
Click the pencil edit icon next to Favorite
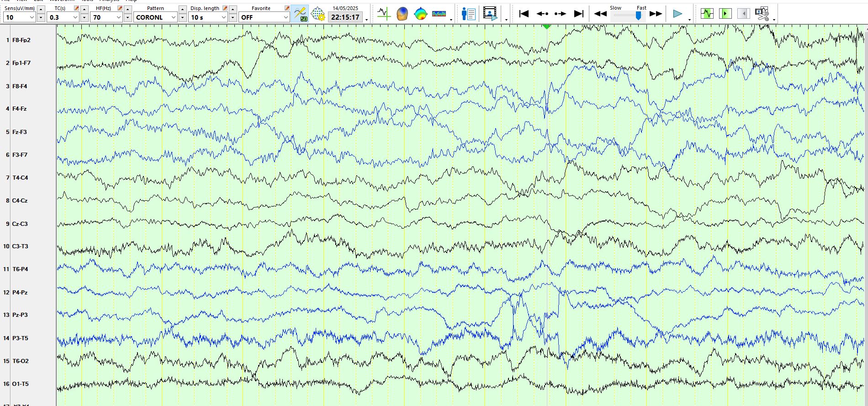(287, 8)
